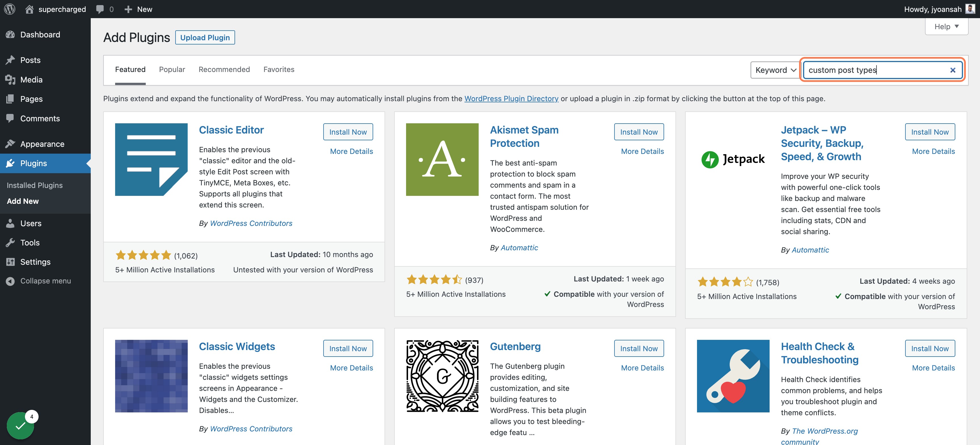Switch to the Popular tab
This screenshot has height=445, width=980.
coord(172,70)
